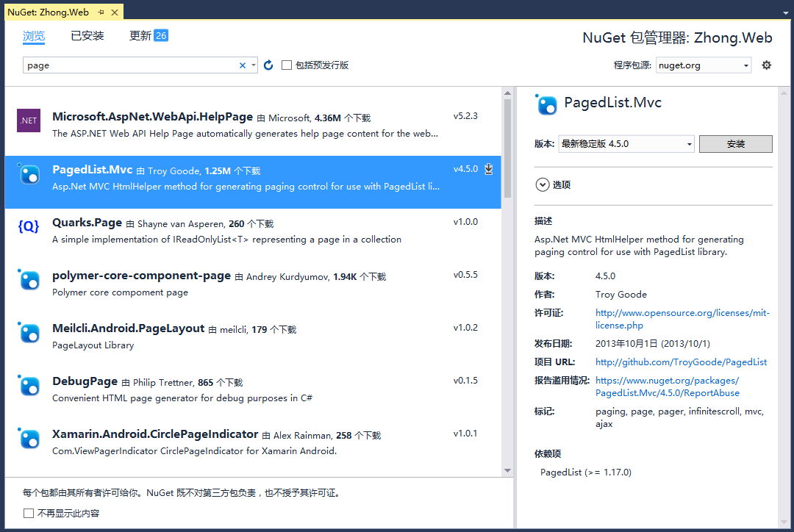Image resolution: width=794 pixels, height=532 pixels.
Task: Click the PagedList (>= 1.17.0) dependency text
Action: 586,472
